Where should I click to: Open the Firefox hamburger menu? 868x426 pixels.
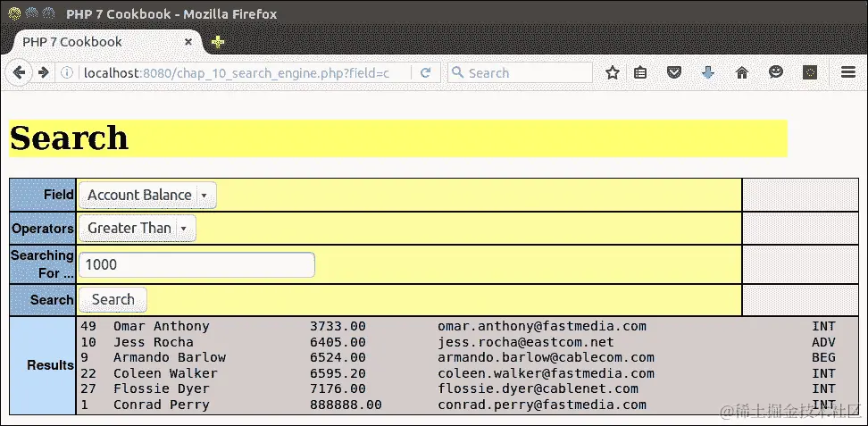(848, 72)
